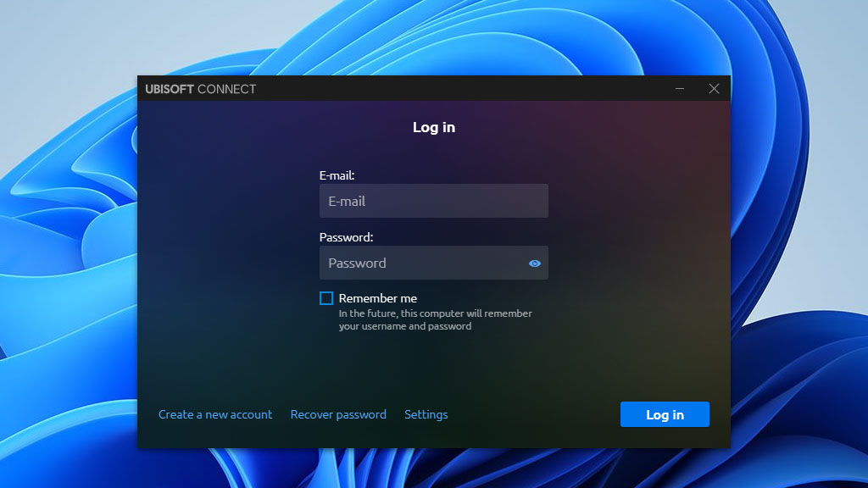Click "Recover password"

coord(338,414)
